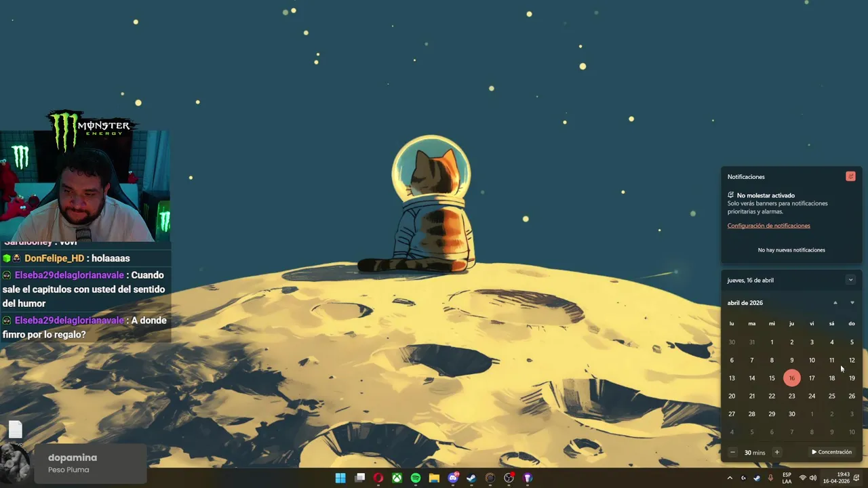This screenshot has width=868, height=488.
Task: Select 11 in the April calendar
Action: click(831, 360)
